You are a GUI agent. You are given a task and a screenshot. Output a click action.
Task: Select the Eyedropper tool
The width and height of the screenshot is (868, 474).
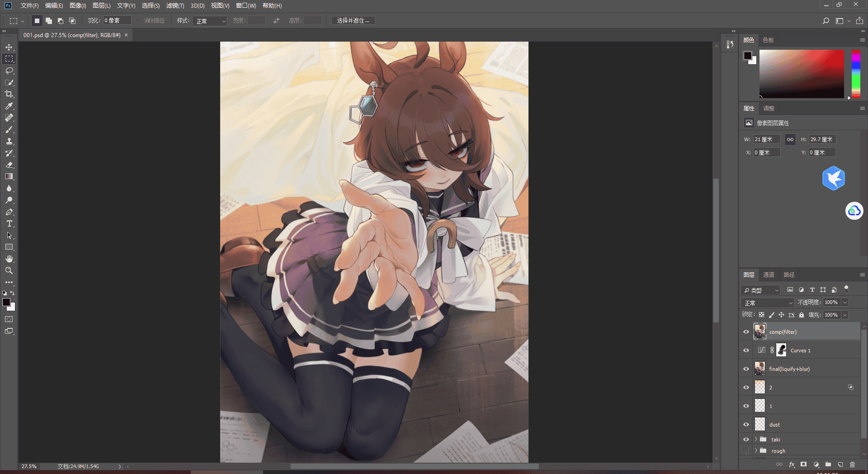coord(9,106)
